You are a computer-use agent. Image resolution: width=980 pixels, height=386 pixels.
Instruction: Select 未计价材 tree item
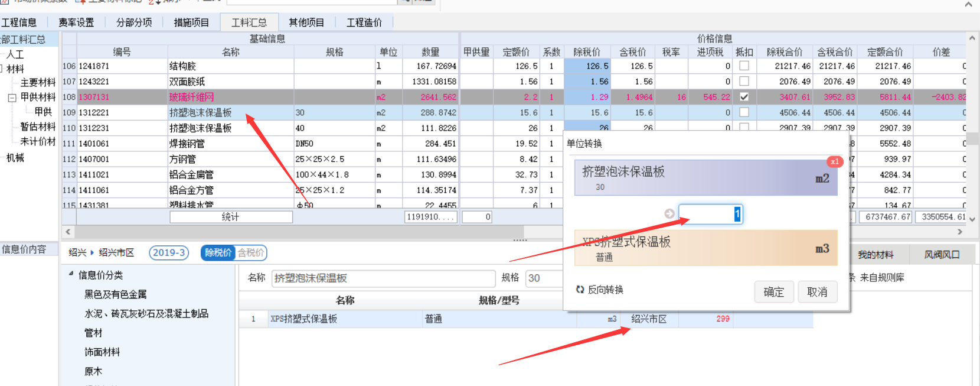38,141
